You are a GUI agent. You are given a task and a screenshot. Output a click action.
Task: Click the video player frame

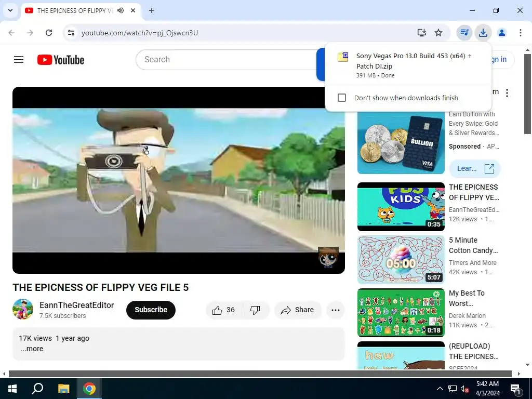(x=179, y=180)
